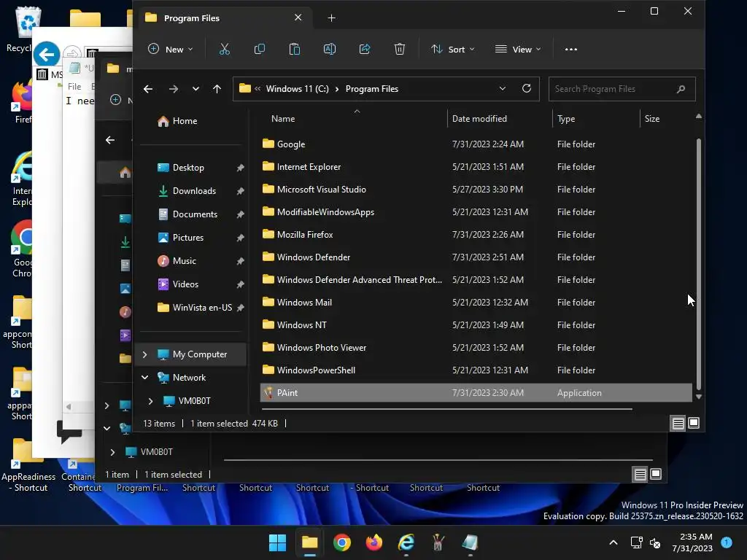This screenshot has height=560, width=747.
Task: Select the Windows Mail folder
Action: [x=476, y=303]
